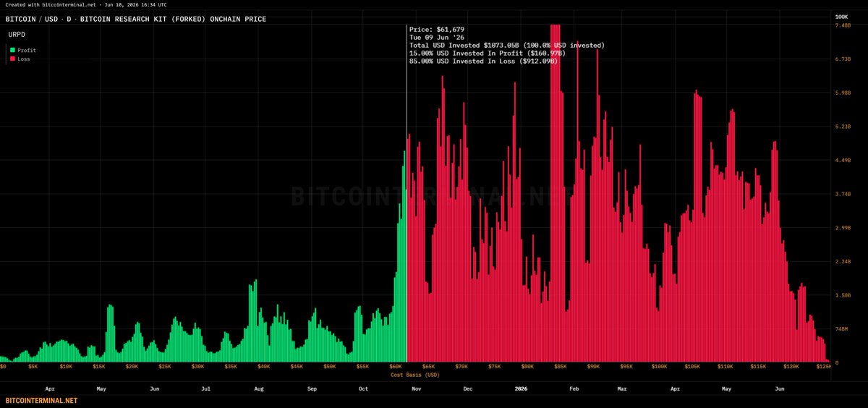Click the 5.23B right axis value
The image size is (868, 408).
[x=842, y=127]
